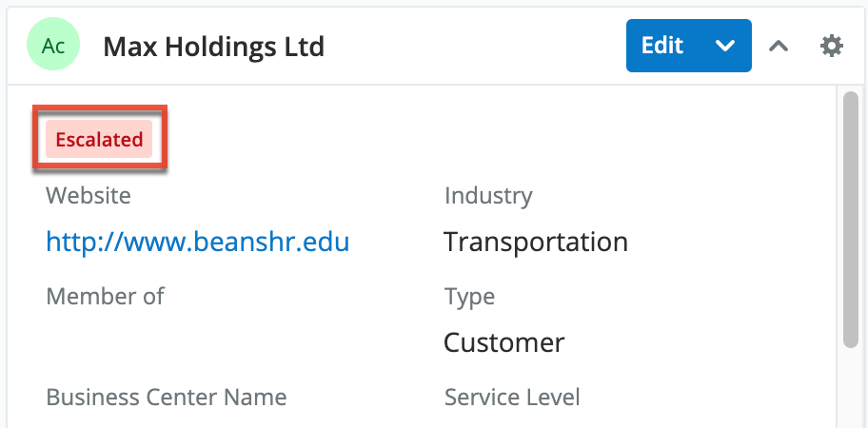The width and height of the screenshot is (868, 428).
Task: Open the dropdown arrow beside Edit
Action: click(725, 46)
